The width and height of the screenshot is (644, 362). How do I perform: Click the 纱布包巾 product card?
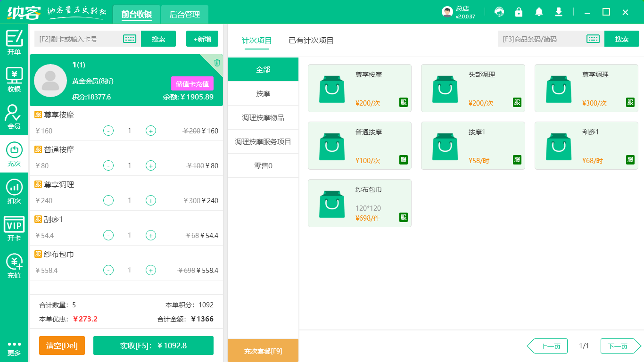359,203
